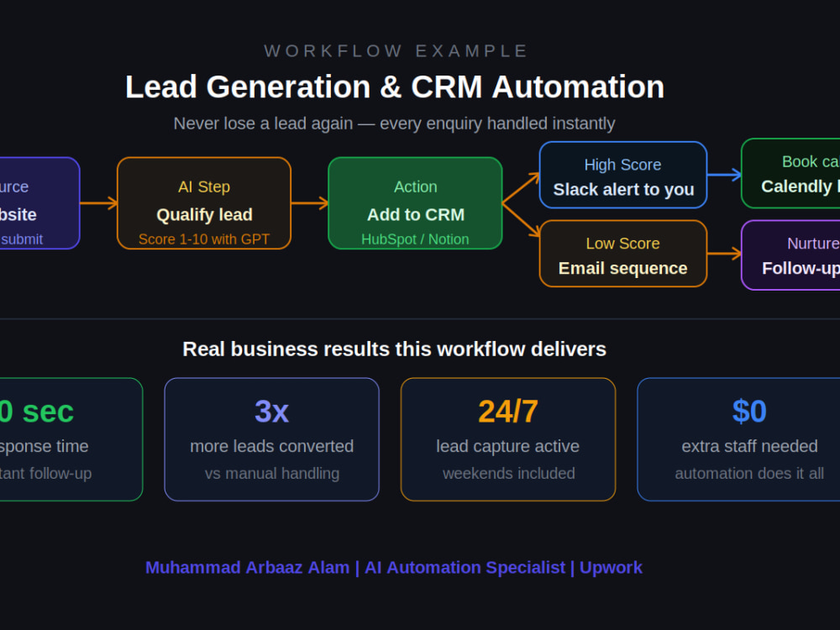The height and width of the screenshot is (630, 840).
Task: Open the Action 'Add to CRM' node
Action: (x=415, y=203)
